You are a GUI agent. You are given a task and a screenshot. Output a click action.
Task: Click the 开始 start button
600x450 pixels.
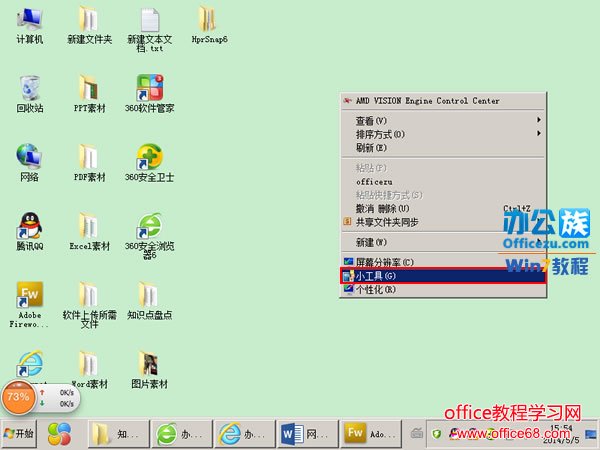(x=19, y=434)
